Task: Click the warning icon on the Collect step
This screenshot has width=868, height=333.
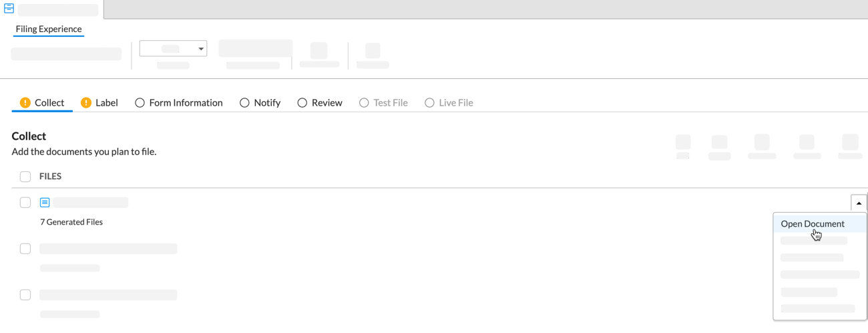Action: point(25,102)
